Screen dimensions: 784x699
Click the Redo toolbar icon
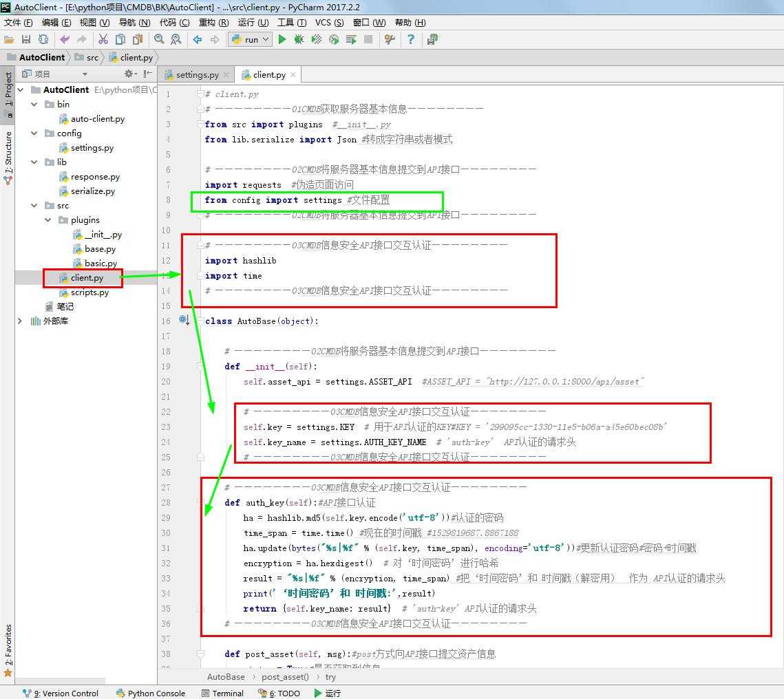click(81, 39)
